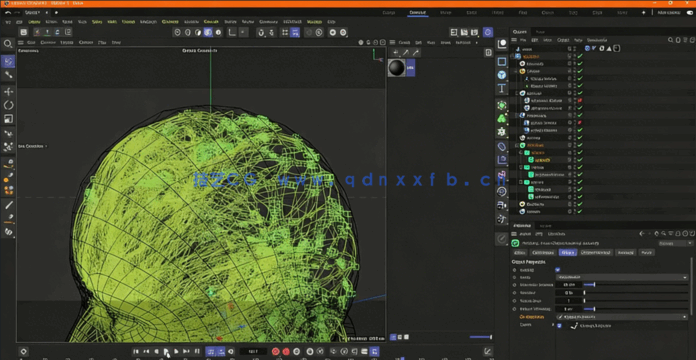
Task: Open the Attribute Manager hamburger menu
Action: (514, 233)
